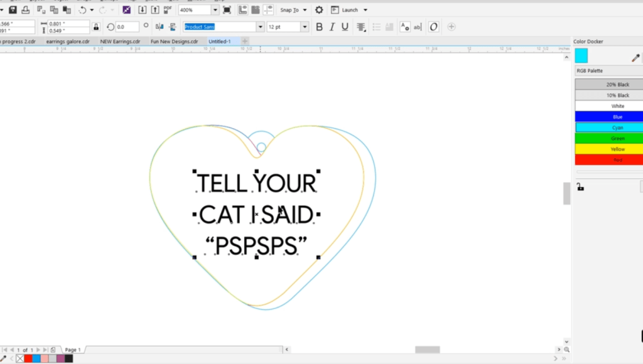Switch to the NEW Earrings.cdr tab
This screenshot has width=643, height=364.
(120, 41)
